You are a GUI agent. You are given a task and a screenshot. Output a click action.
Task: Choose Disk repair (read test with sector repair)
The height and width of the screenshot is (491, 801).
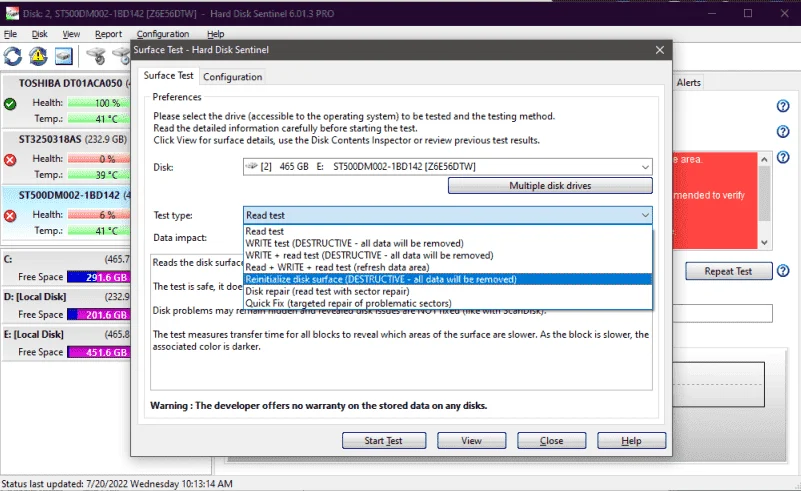tap(447, 291)
